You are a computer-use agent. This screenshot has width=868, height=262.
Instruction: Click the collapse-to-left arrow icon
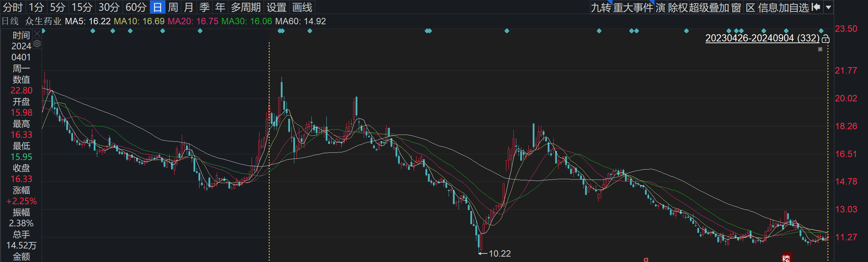(816, 7)
